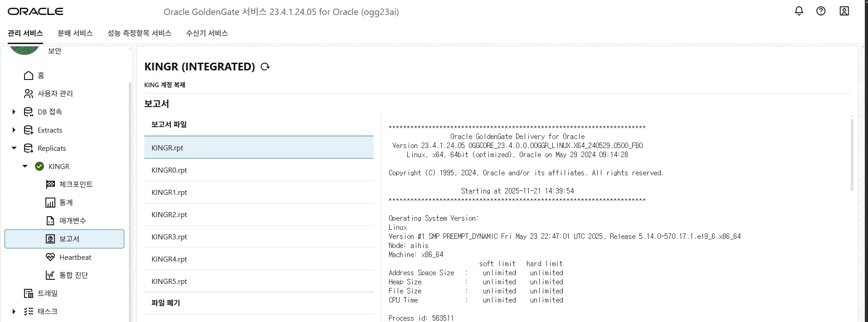Open 사용자 관리 page
The image size is (868, 322).
[55, 94]
